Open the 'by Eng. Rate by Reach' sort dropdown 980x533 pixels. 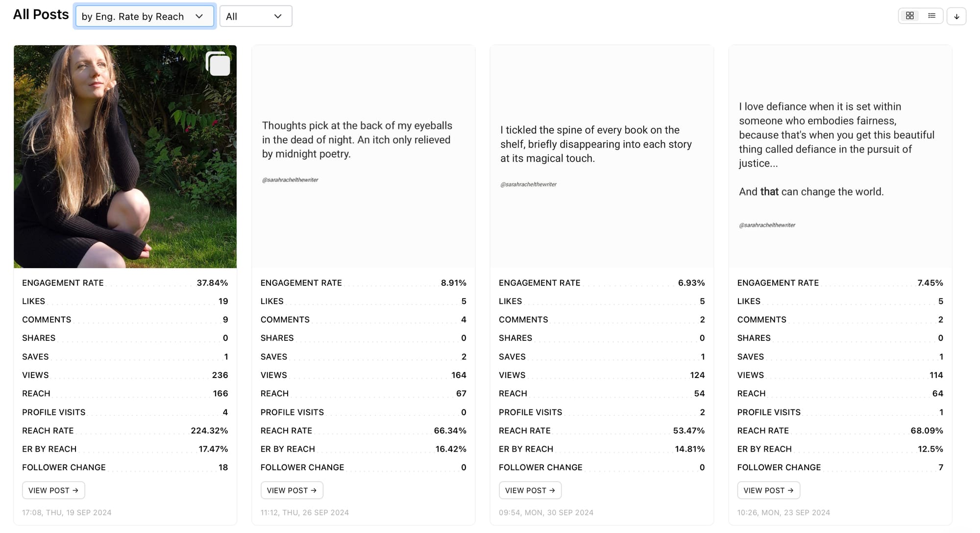click(x=145, y=16)
